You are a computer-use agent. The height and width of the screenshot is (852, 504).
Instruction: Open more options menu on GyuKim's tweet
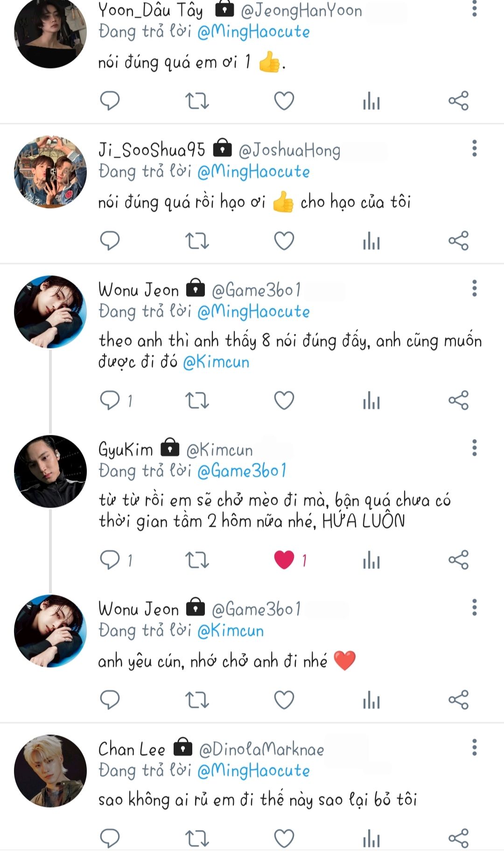tap(475, 448)
